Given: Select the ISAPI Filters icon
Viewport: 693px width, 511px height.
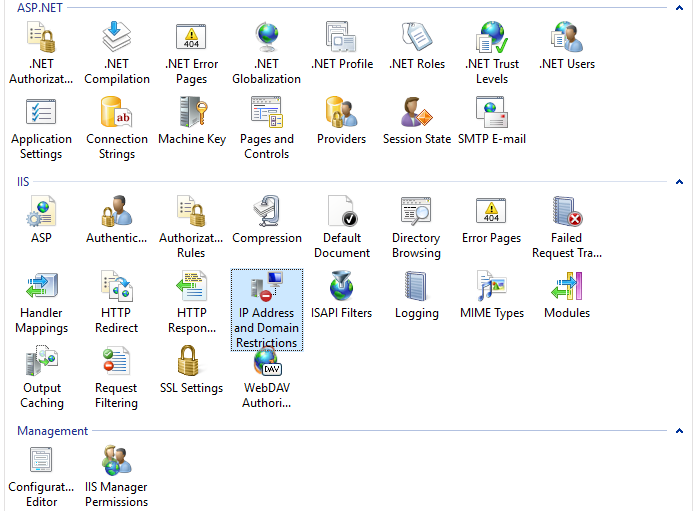Looking at the screenshot, I should (342, 286).
